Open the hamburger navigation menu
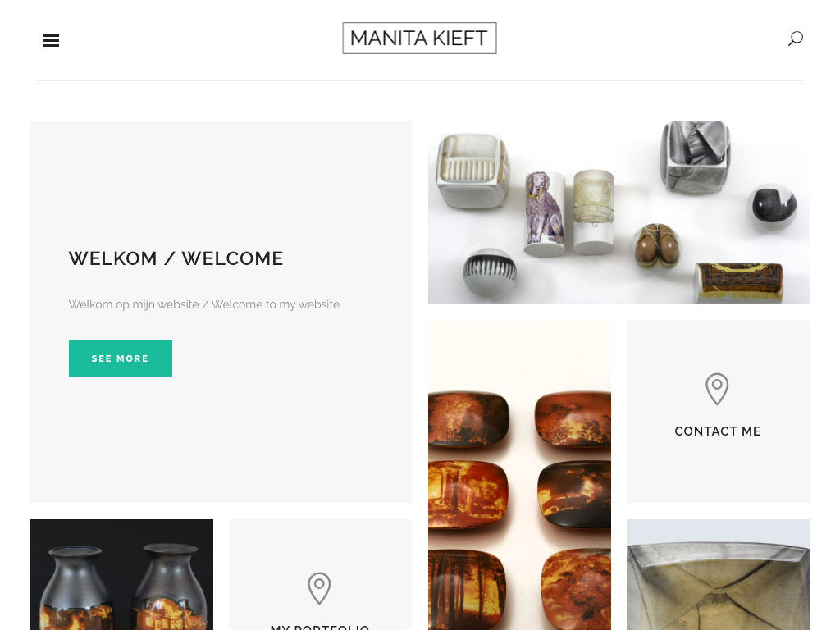 [x=52, y=41]
